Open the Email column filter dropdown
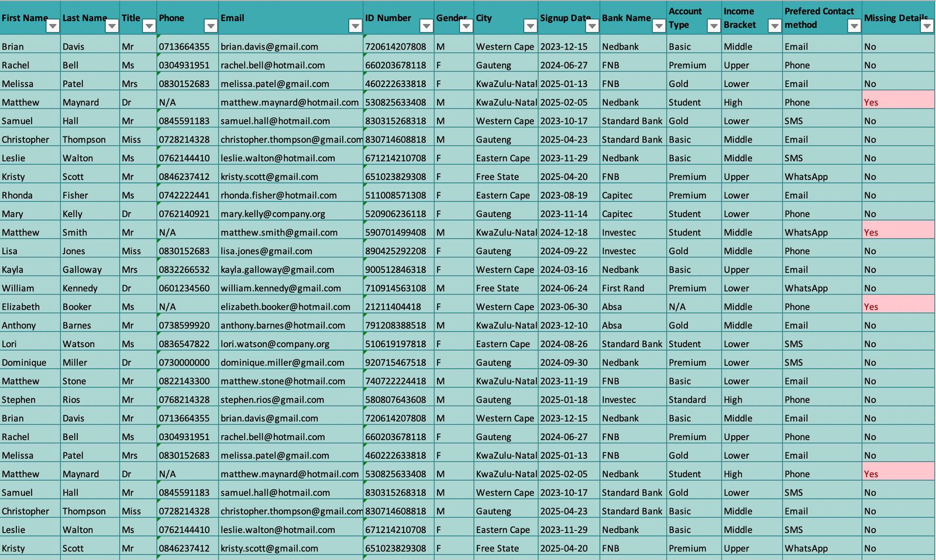This screenshot has width=936, height=560. pyautogui.click(x=355, y=26)
